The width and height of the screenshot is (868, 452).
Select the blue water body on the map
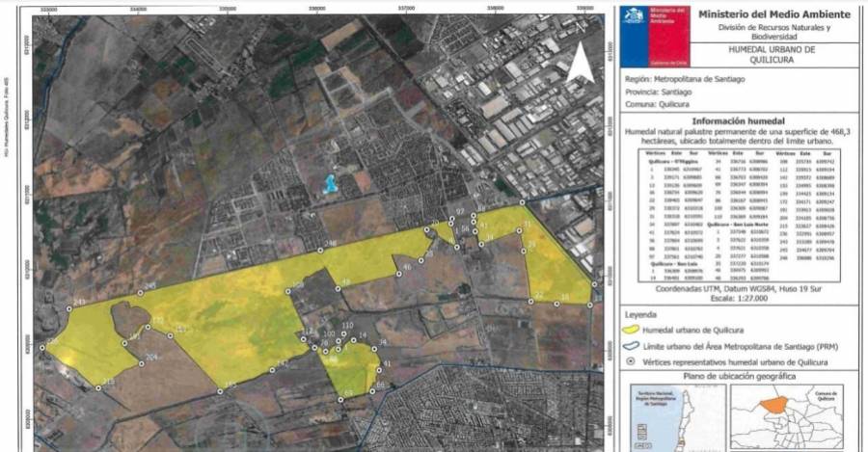pos(331,184)
